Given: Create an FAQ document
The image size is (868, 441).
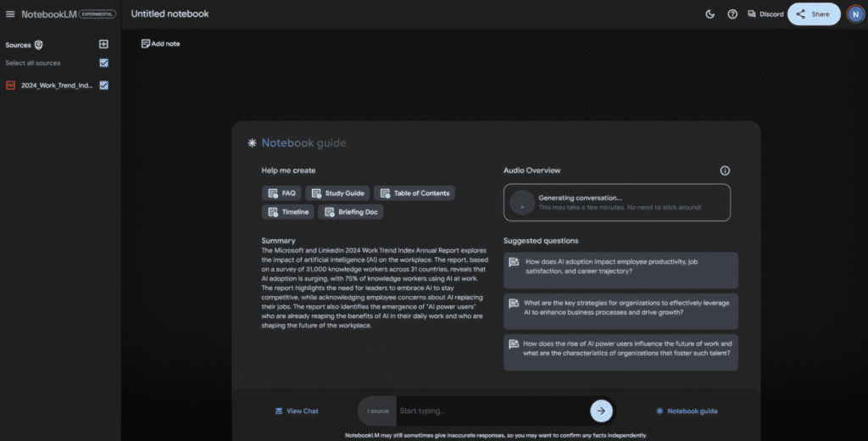Looking at the screenshot, I should pyautogui.click(x=281, y=193).
